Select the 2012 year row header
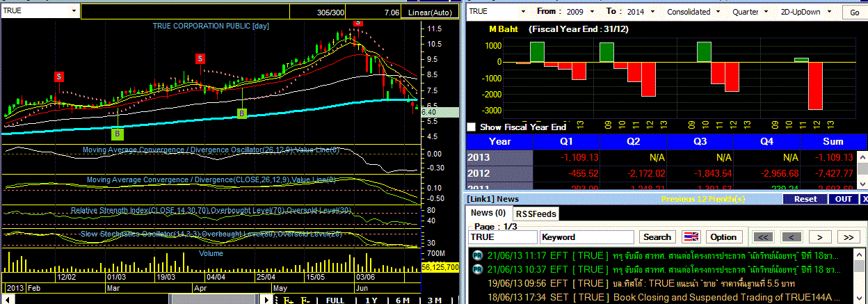This screenshot has height=304, width=868. (499, 173)
